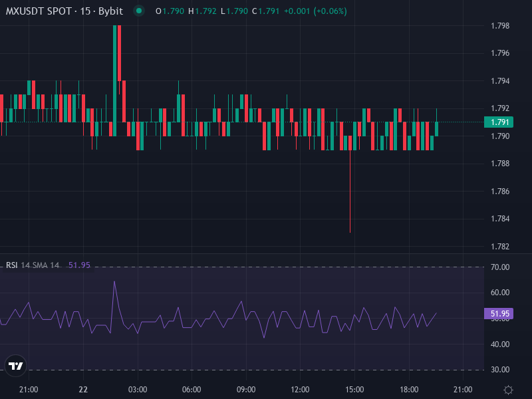
Task: Select the MXUSDT SPOT symbol name
Action: 38,11
